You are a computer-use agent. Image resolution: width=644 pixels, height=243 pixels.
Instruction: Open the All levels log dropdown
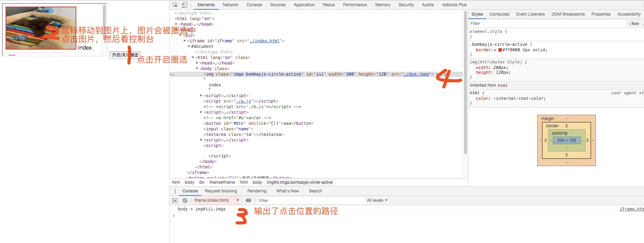[377, 200]
